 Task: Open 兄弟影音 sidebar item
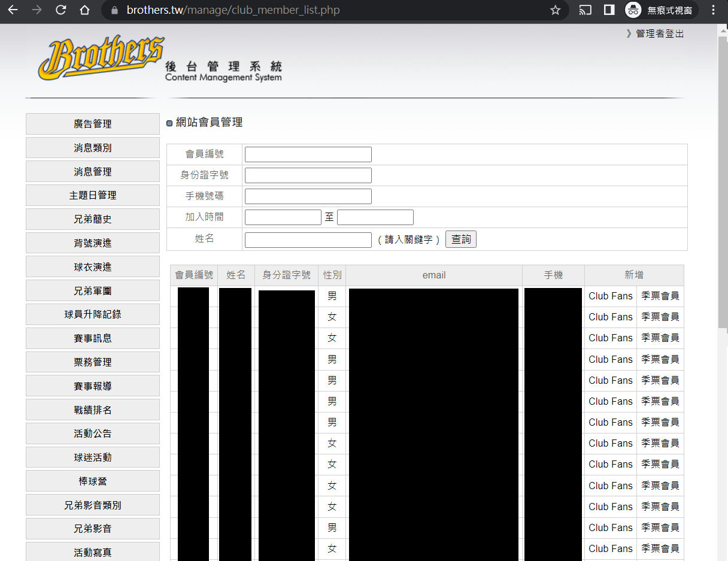tap(93, 529)
